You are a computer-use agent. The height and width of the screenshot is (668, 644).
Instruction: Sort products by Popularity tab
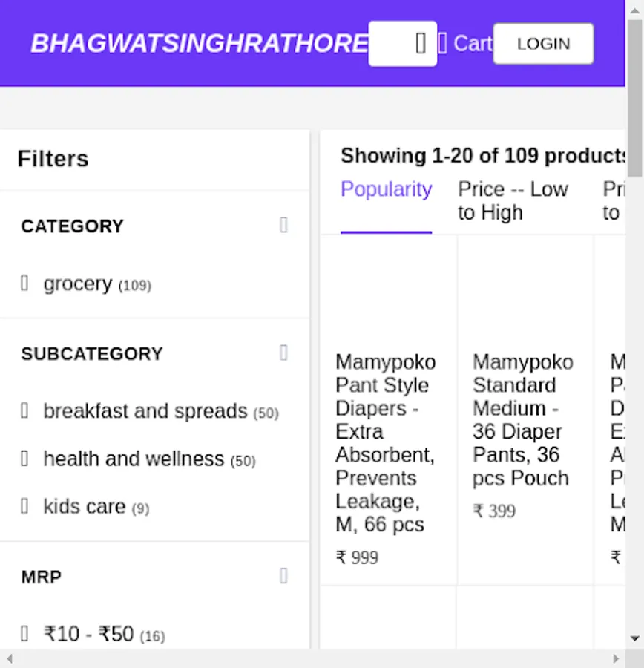[386, 189]
